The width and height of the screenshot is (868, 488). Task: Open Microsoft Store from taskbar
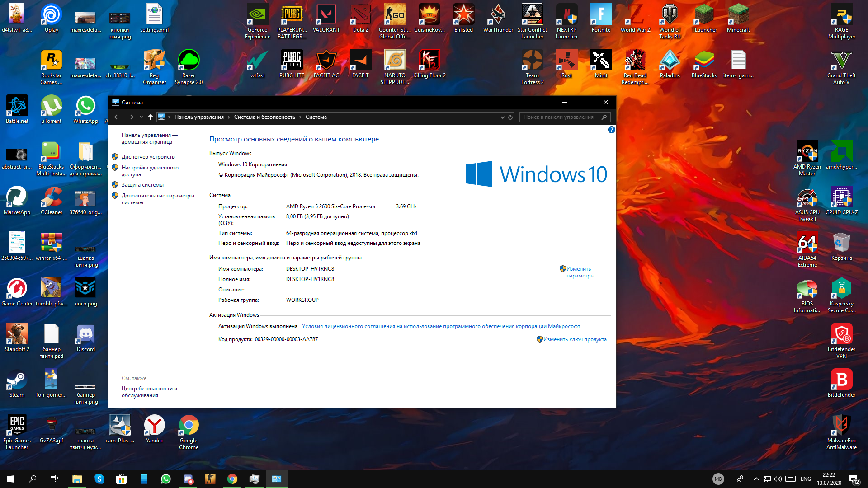coord(121,479)
